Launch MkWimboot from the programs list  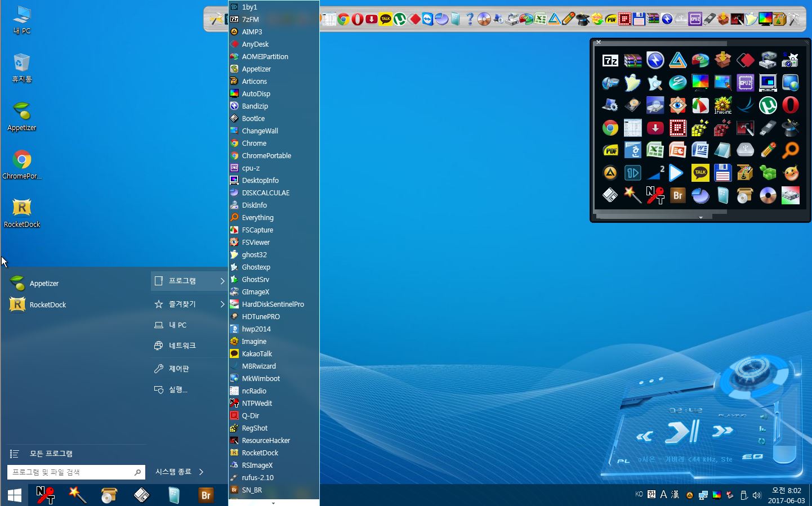274,379
